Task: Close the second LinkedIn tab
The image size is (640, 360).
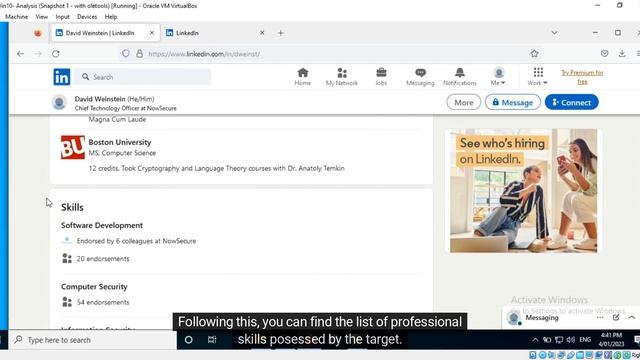Action: pyautogui.click(x=262, y=33)
